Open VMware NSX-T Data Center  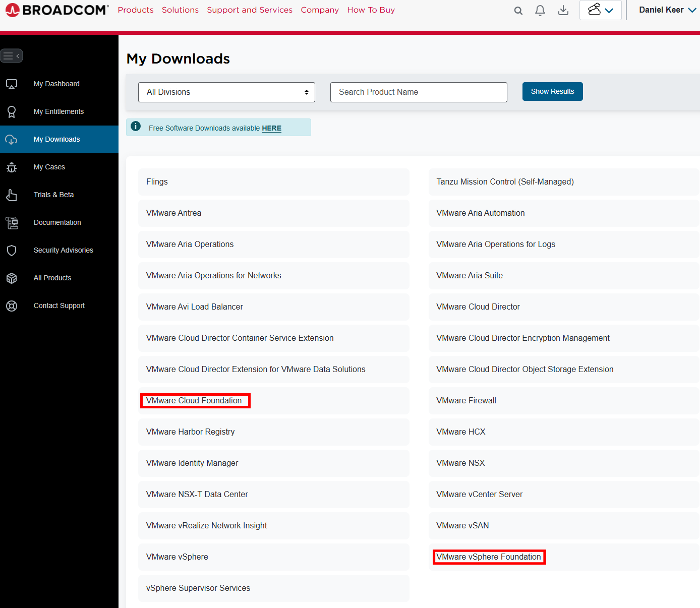pos(274,495)
